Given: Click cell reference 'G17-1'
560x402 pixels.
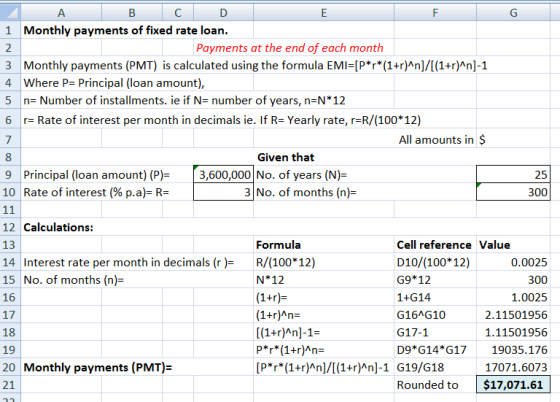Looking at the screenshot, I should coord(412,332).
